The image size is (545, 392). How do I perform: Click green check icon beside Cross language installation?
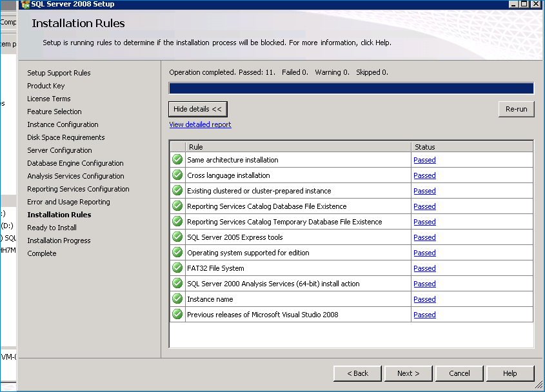point(177,175)
